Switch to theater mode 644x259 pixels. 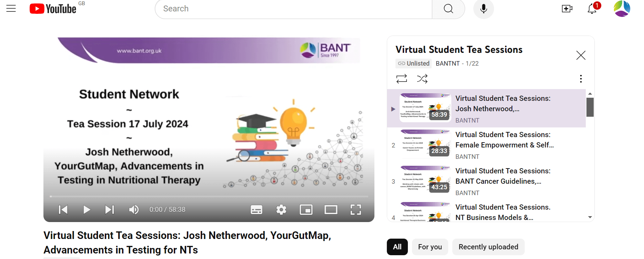[331, 210]
